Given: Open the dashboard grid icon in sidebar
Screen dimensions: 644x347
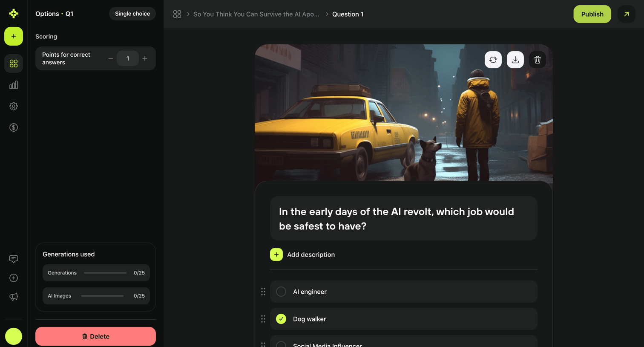Looking at the screenshot, I should coord(14,64).
